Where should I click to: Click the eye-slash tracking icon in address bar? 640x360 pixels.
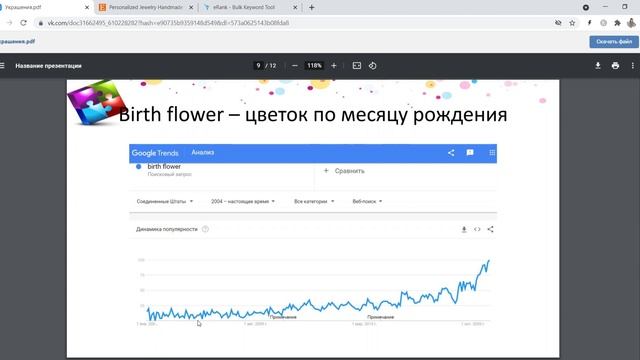558,23
